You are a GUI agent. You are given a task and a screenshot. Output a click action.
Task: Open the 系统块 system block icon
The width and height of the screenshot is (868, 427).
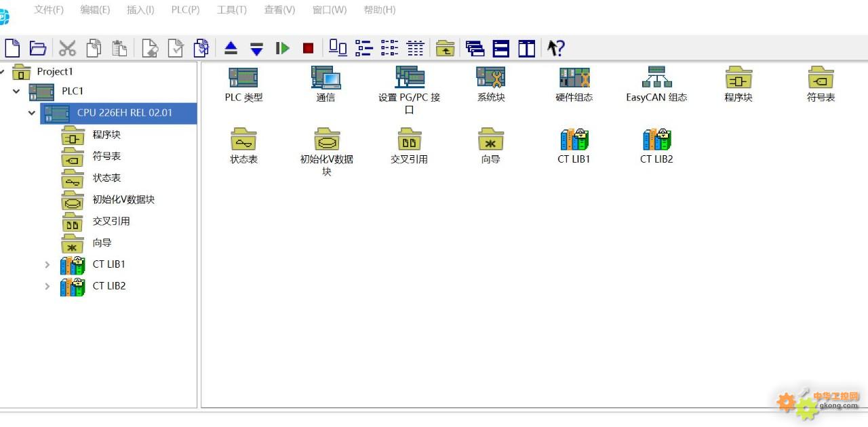491,84
